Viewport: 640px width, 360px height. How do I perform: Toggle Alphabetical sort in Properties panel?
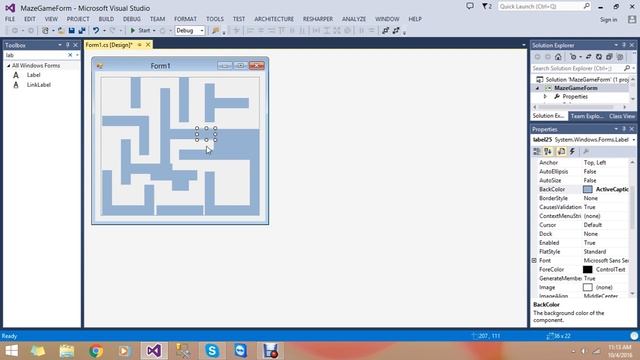[548, 151]
